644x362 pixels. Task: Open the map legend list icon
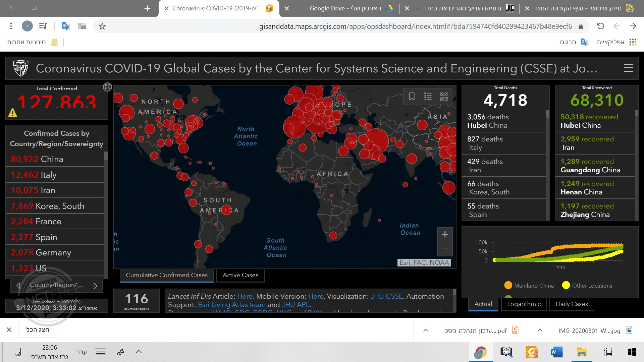(x=428, y=97)
